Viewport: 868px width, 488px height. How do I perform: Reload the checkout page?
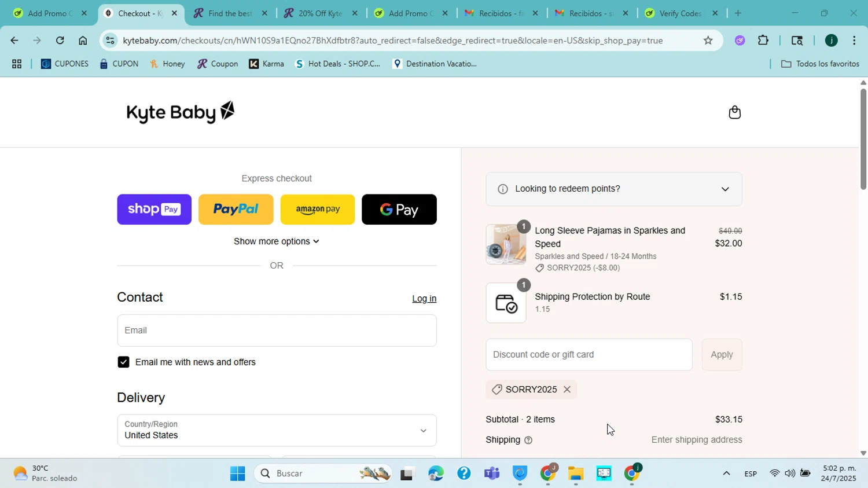coord(60,41)
